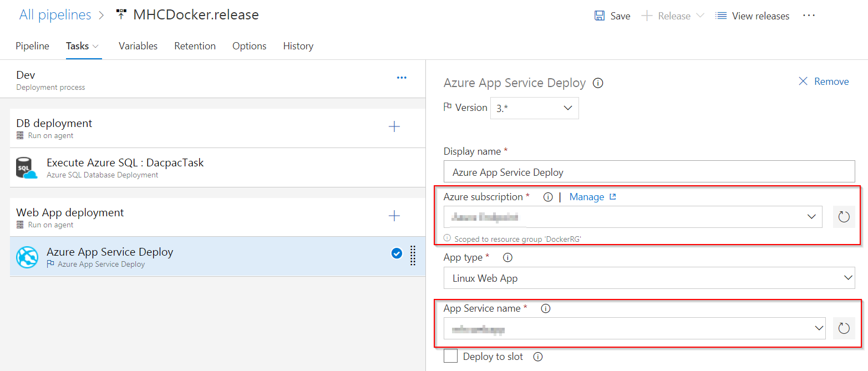Viewport: 868px width, 371px height.
Task: Click the Version flag icon
Action: (448, 107)
